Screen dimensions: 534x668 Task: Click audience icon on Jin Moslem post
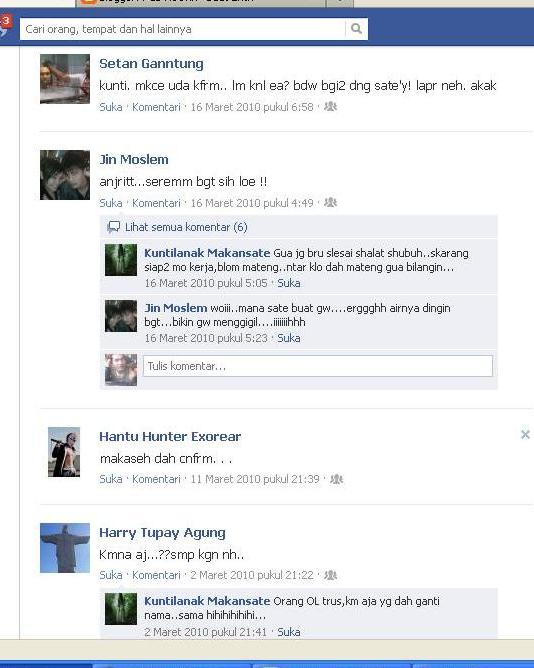click(330, 202)
